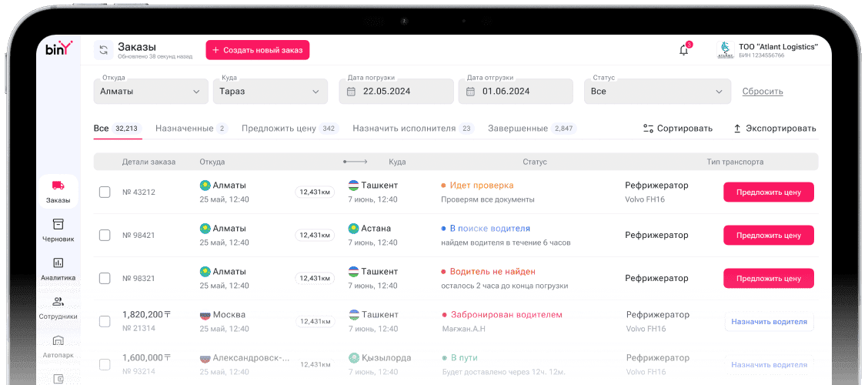Select checkbox for order № 43212
Viewport: 868px width, 385px height.
[105, 192]
